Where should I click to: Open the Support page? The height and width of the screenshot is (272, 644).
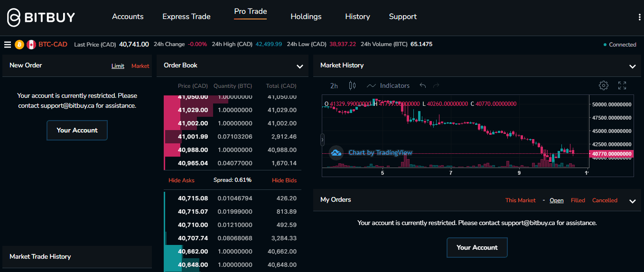pyautogui.click(x=403, y=17)
